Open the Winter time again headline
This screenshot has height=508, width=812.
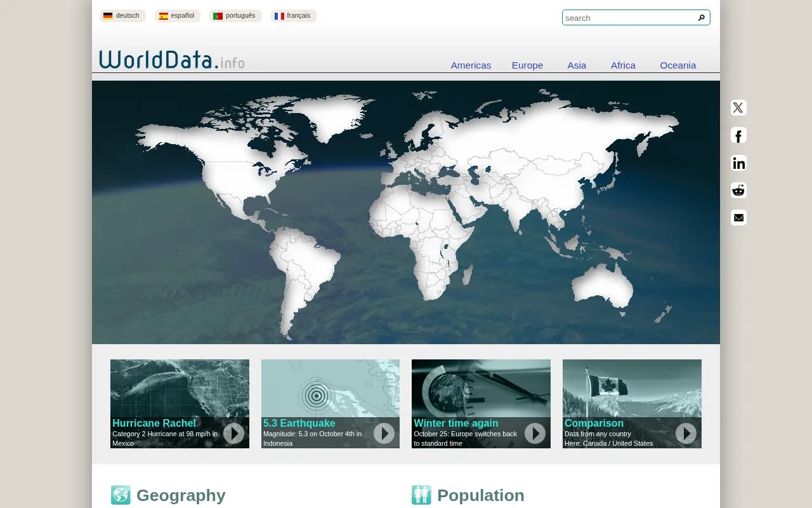pos(456,423)
